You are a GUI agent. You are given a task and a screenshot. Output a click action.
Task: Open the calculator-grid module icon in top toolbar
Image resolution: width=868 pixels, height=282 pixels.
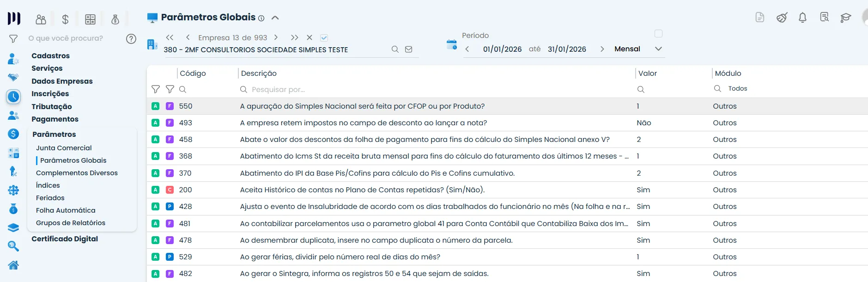tap(90, 19)
